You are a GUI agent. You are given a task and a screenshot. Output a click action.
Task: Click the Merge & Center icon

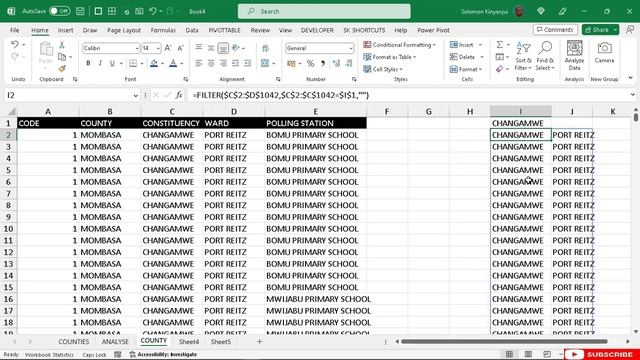[x=265, y=63]
